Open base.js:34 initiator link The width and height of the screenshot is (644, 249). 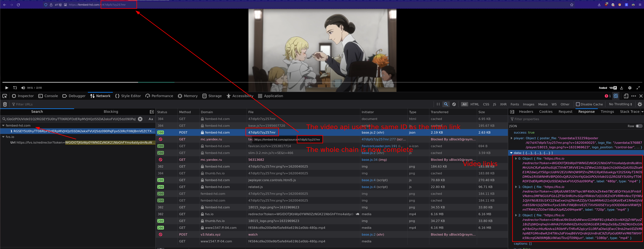tap(370, 160)
